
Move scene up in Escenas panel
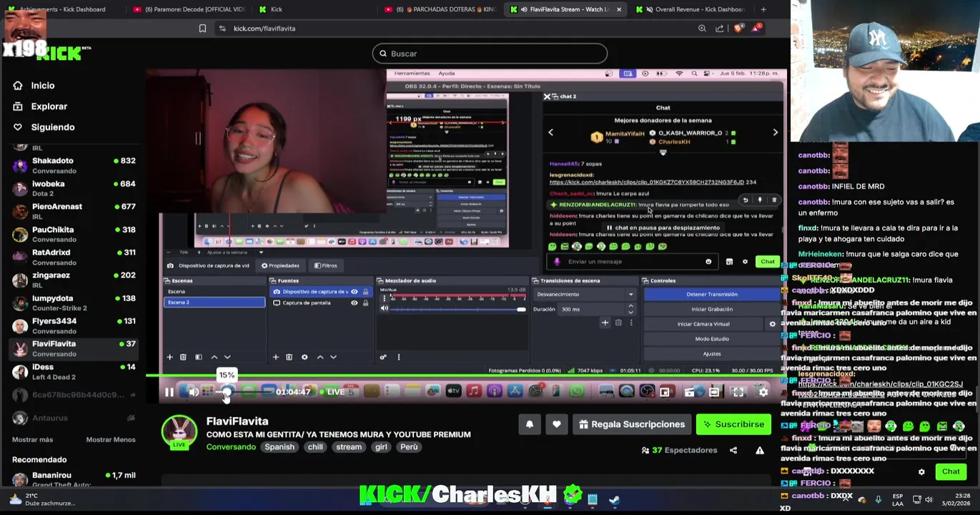click(x=214, y=357)
